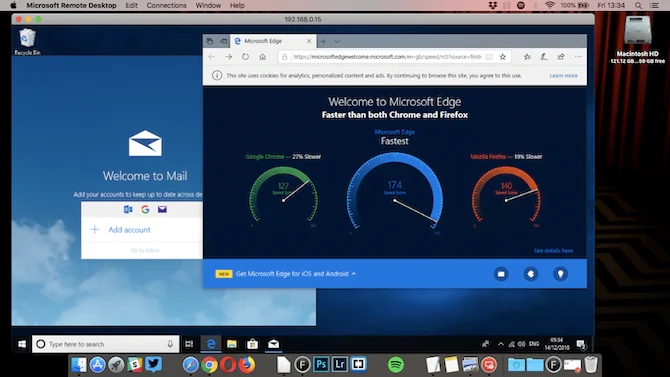Screen dimensions: 670x377
Task: Open the Windows Start menu
Action: [x=22, y=344]
